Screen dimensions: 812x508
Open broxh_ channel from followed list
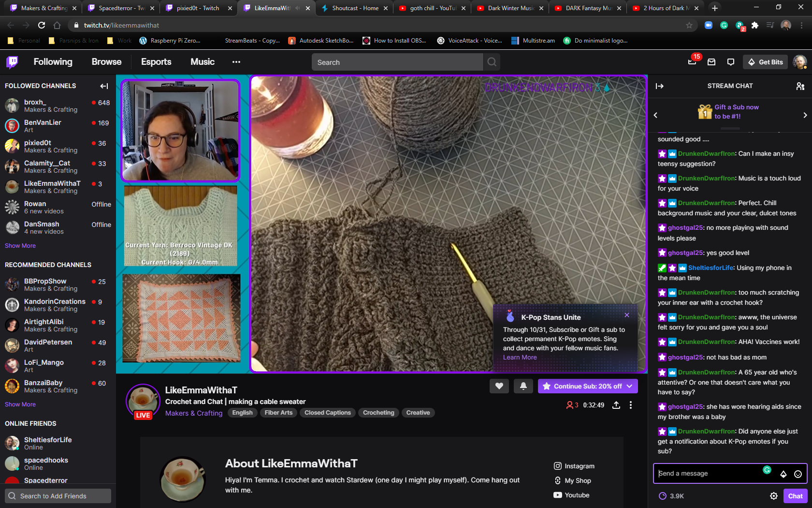click(58, 105)
